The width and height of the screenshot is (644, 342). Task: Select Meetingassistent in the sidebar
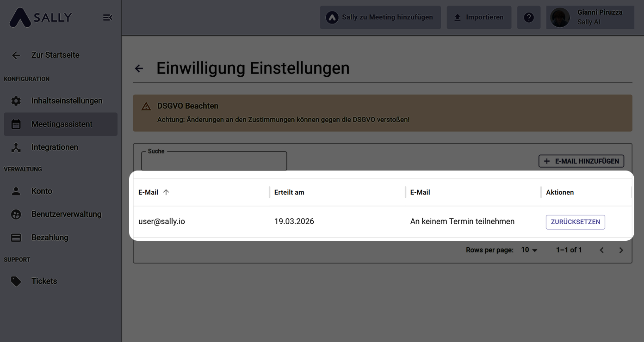pos(62,124)
